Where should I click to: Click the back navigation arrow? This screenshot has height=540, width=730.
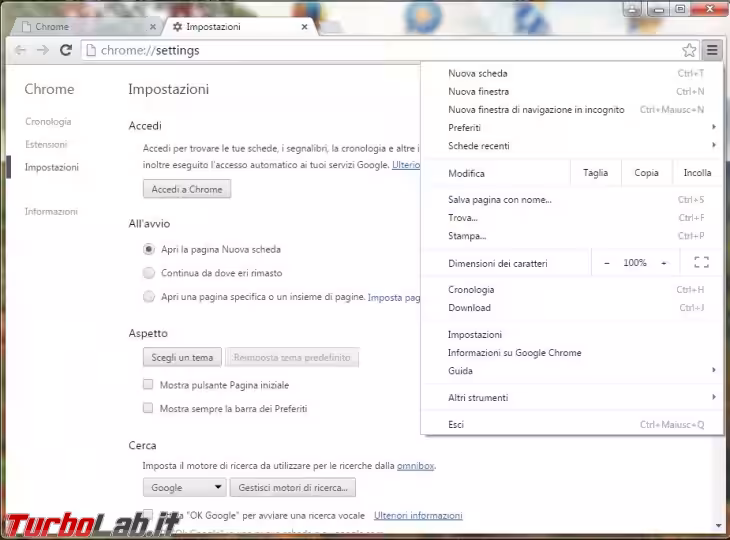click(20, 50)
